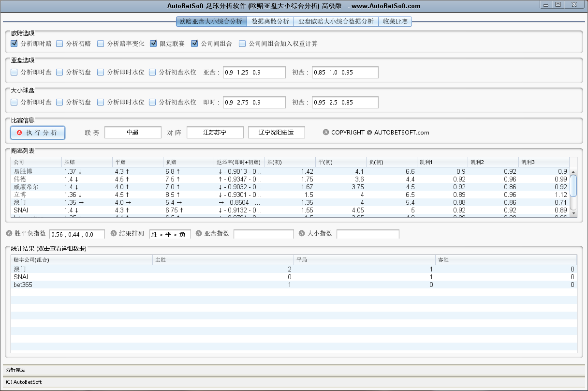
Task: Enable 分析初赔 checkbox
Action: pos(59,44)
